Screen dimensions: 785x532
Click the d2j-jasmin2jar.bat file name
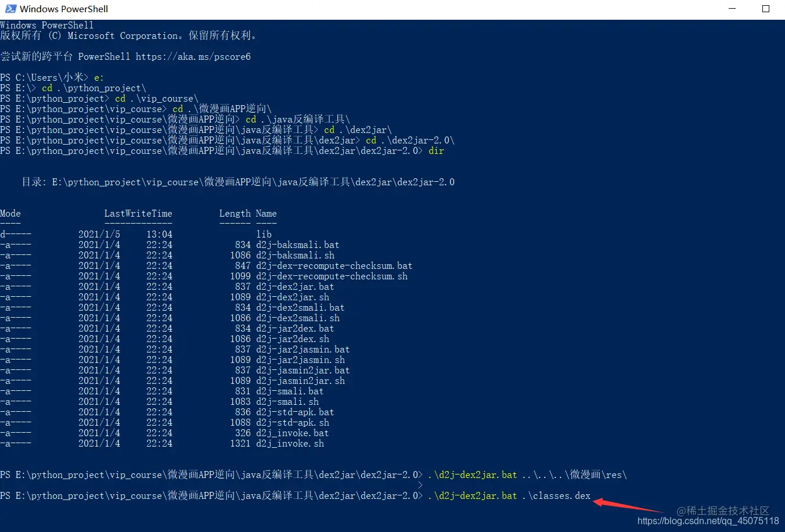pos(303,371)
